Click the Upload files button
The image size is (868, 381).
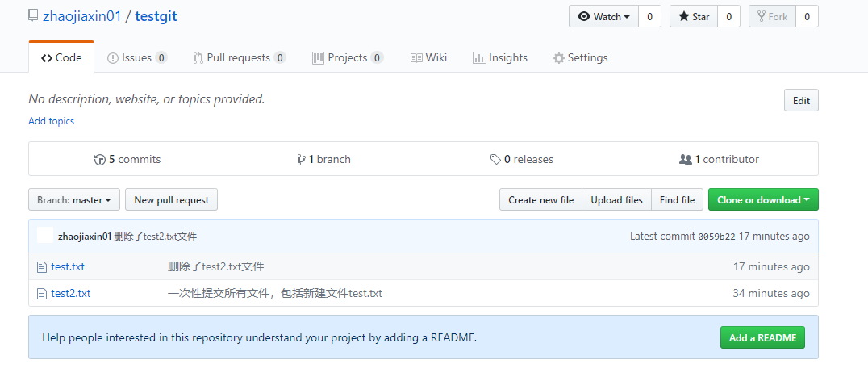click(616, 200)
